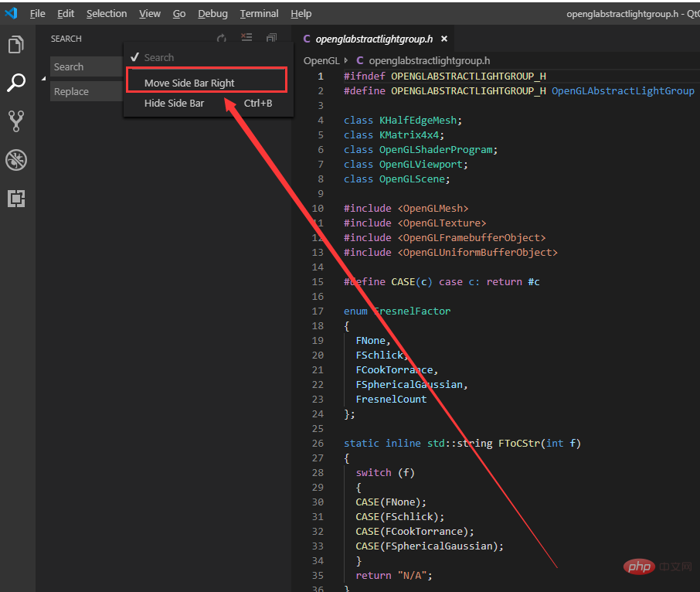
Task: Click C file icon on editor tab
Action: 307,39
